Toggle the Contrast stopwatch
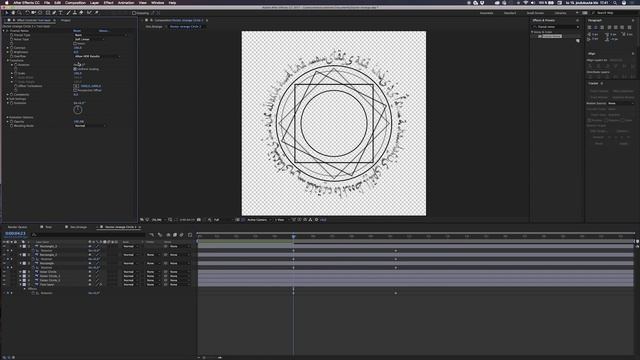640x360 pixels. pos(11,48)
